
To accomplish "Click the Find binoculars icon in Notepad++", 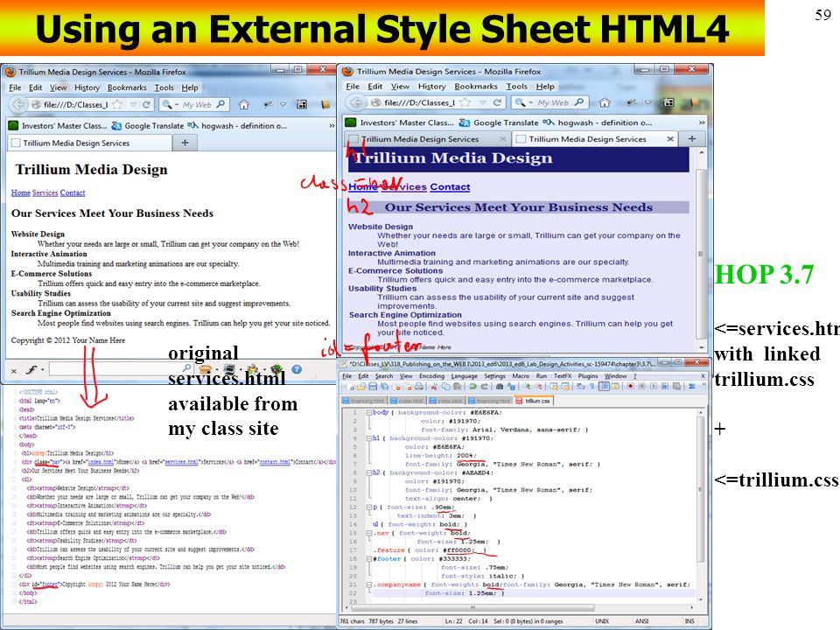I will pos(500,386).
